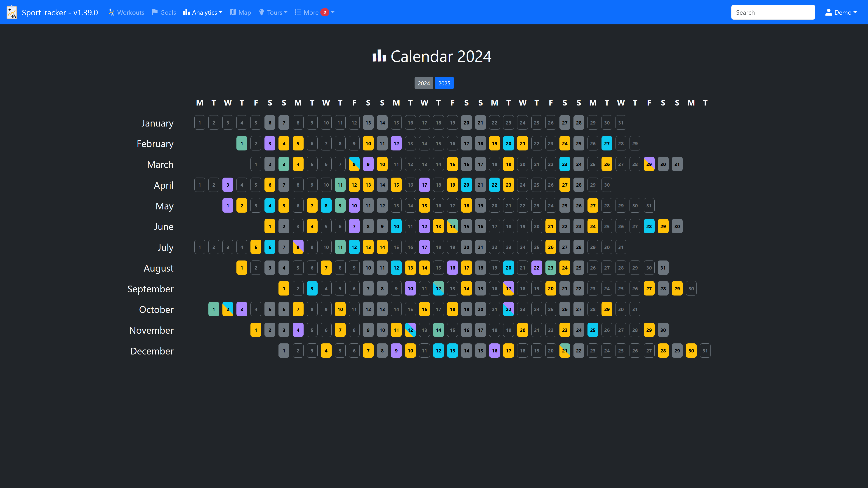Switch calendar to year 2025
The image size is (868, 488).
[444, 83]
